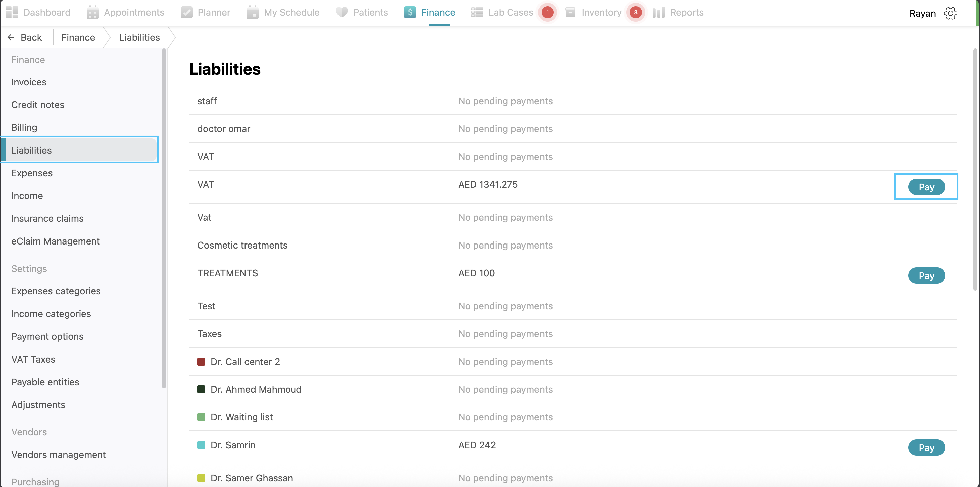Click Dr. Waiting list green color swatch
Screen dimensions: 980x487
[x=201, y=417]
